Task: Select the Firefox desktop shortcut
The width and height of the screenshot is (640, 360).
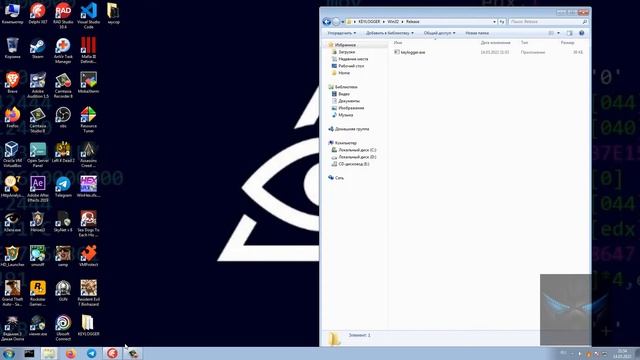Action: click(x=12, y=118)
